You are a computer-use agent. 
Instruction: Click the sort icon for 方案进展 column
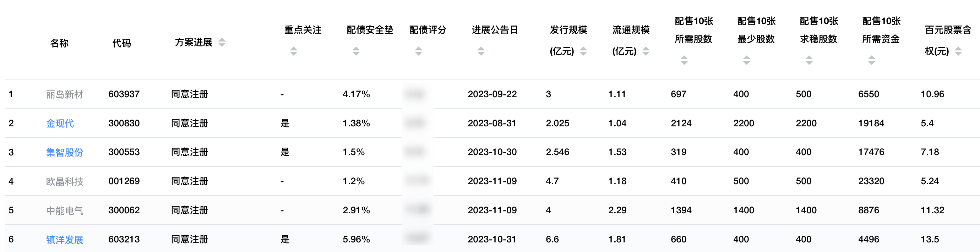[x=222, y=43]
